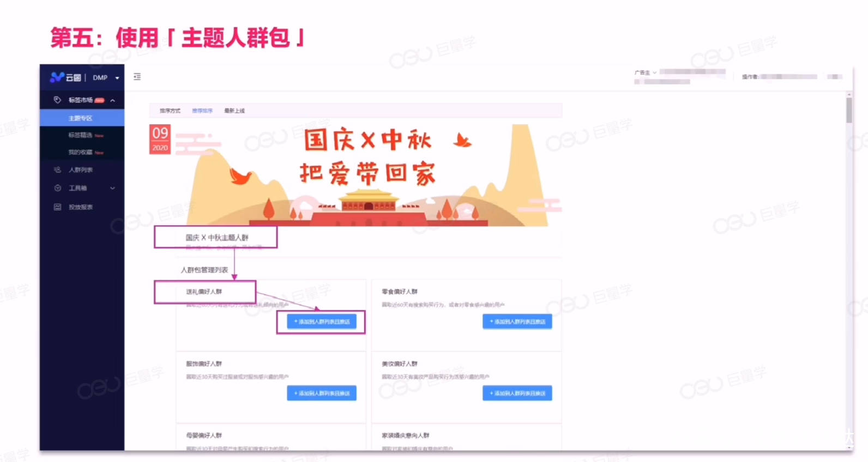The image size is (868, 462).
Task: Collapse the sidebar with the menu-fold icon
Action: pyautogui.click(x=137, y=77)
